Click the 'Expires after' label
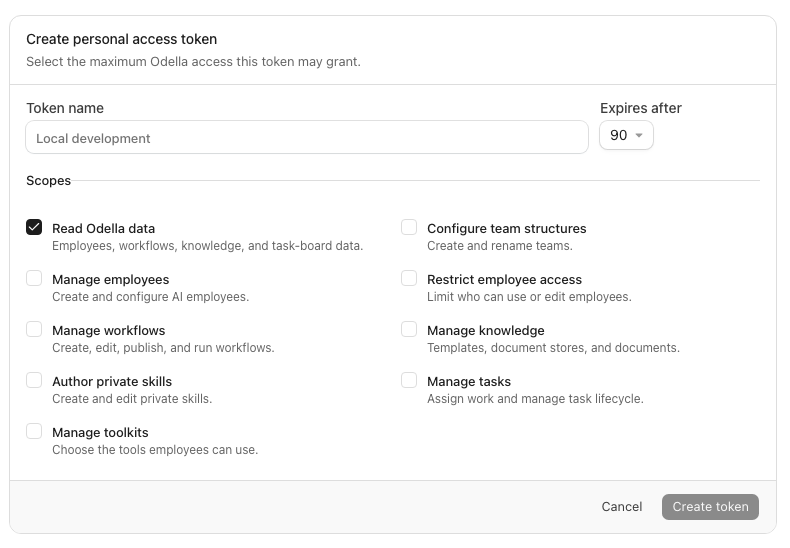Image resolution: width=790 pixels, height=548 pixels. point(641,108)
